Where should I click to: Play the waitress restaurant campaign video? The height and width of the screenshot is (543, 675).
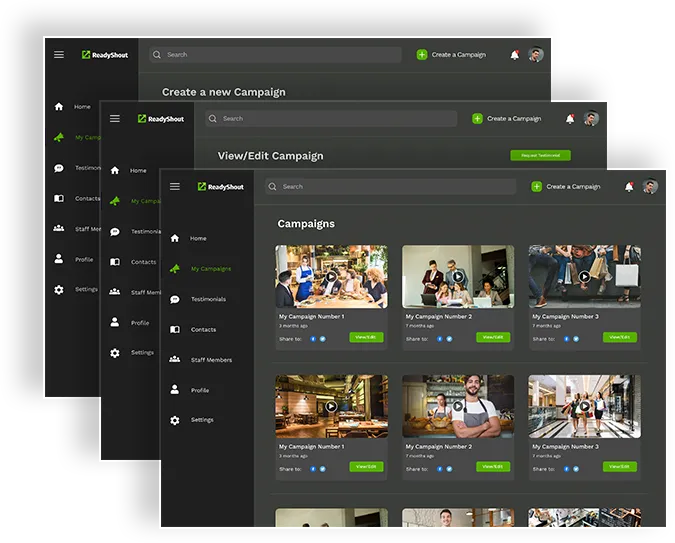331,276
